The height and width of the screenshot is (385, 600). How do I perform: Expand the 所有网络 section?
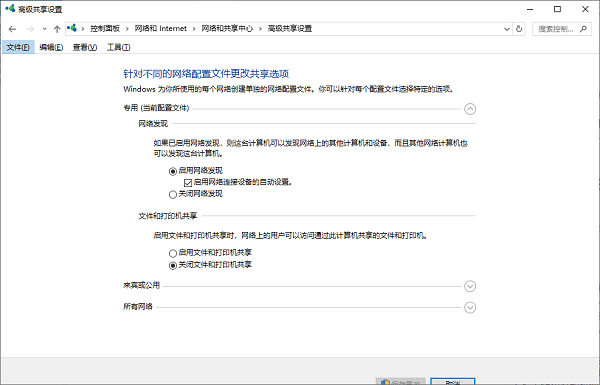point(470,307)
